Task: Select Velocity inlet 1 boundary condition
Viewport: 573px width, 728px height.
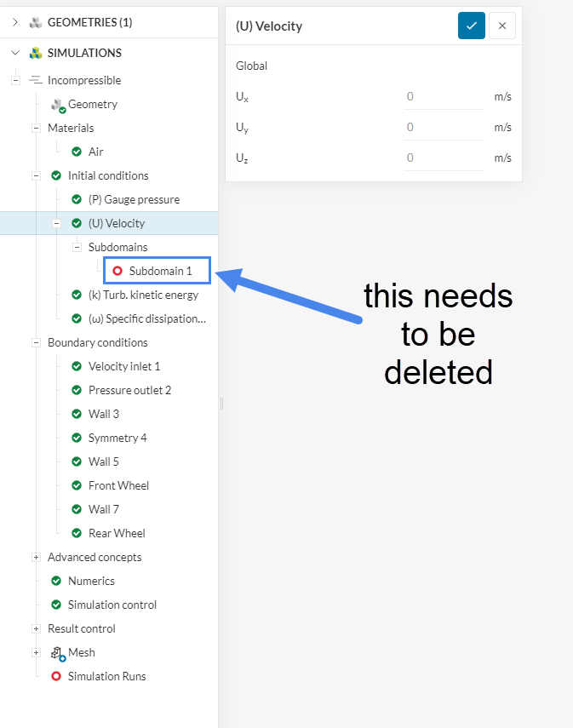Action: [124, 366]
